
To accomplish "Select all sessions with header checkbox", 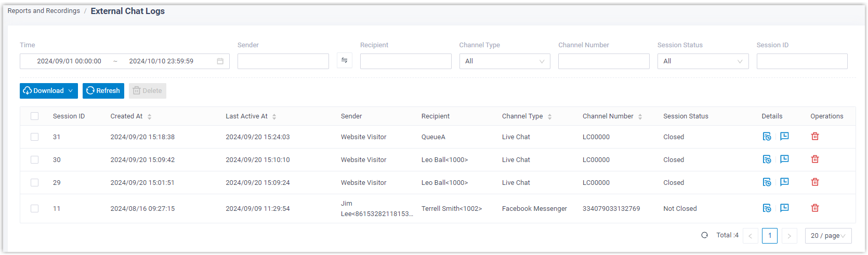I will [35, 116].
